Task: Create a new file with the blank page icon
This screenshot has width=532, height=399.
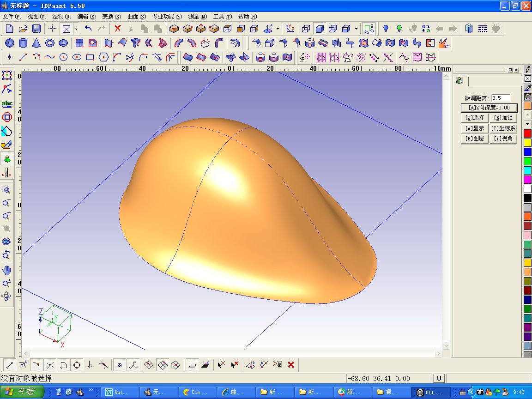Action: [10, 29]
